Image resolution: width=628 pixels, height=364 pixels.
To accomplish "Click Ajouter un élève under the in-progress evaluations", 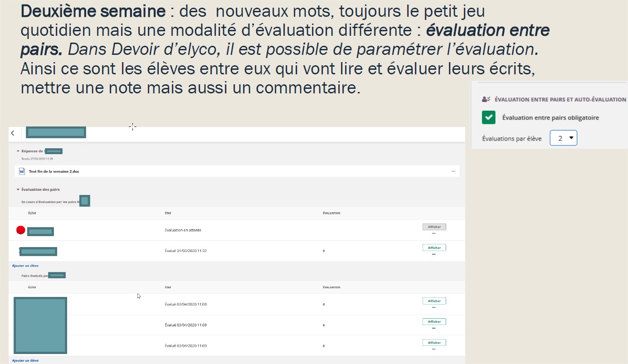I will (x=25, y=266).
